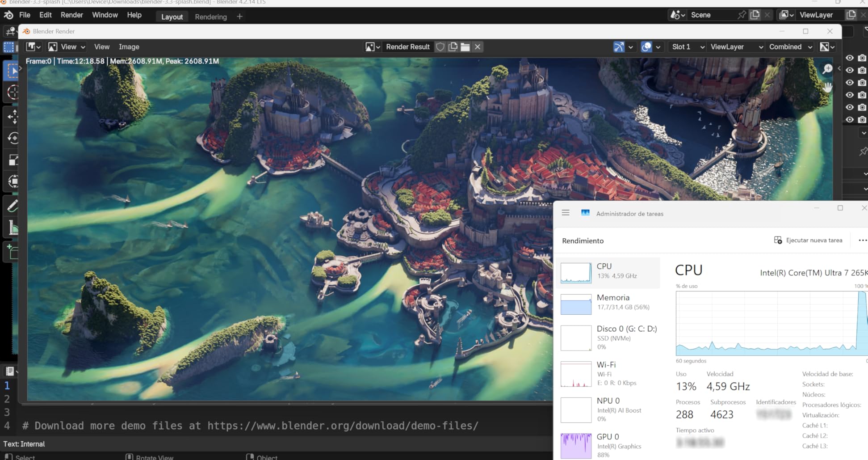Click the Add View Layer icon in top bar
868x460 pixels.
[x=851, y=15]
